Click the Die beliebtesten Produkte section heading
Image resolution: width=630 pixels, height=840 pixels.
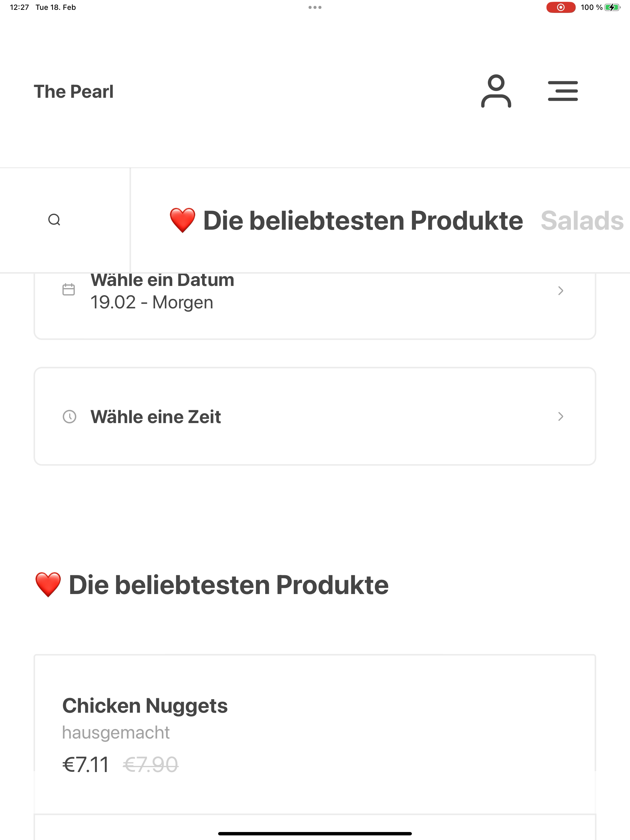(x=211, y=584)
